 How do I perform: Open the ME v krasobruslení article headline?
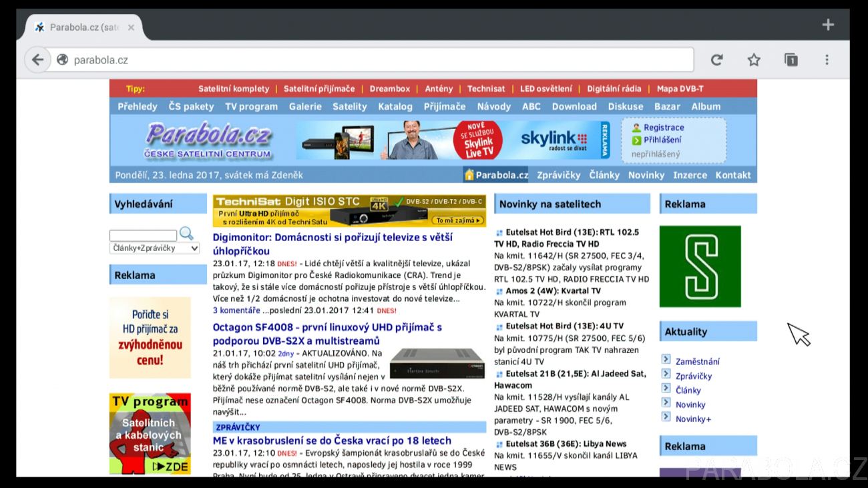pyautogui.click(x=332, y=441)
